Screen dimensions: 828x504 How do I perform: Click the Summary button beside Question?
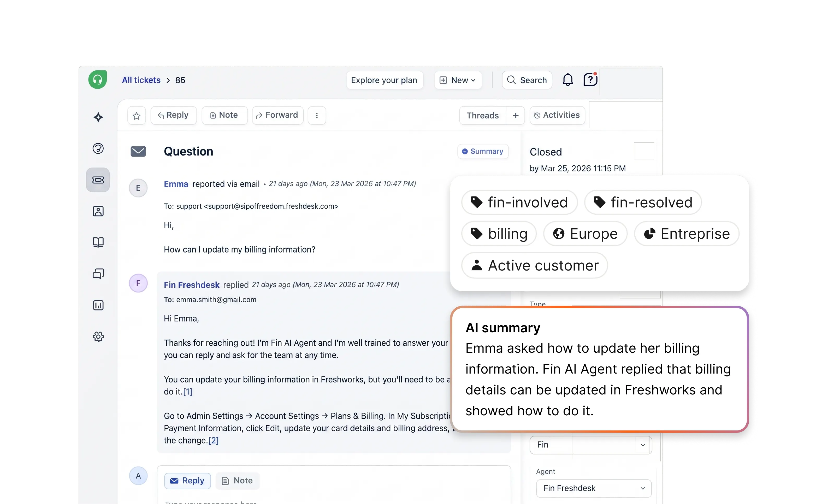click(x=483, y=152)
